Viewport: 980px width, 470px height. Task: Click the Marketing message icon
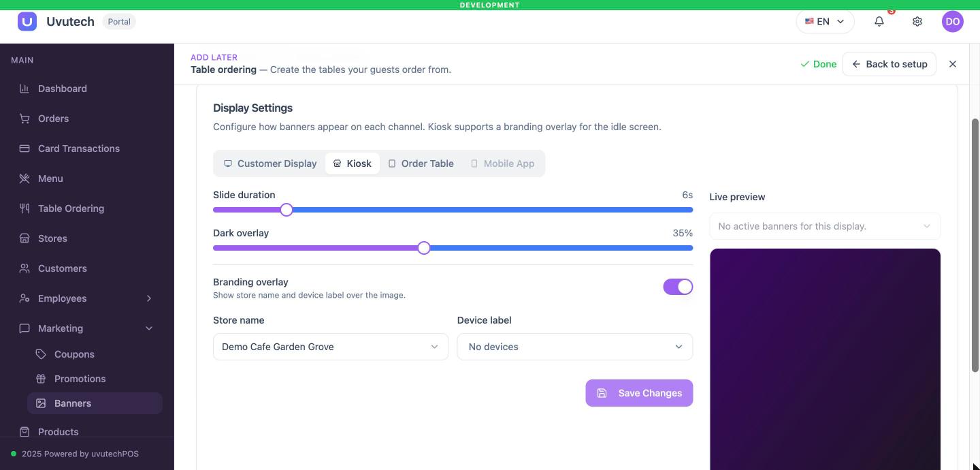24,328
